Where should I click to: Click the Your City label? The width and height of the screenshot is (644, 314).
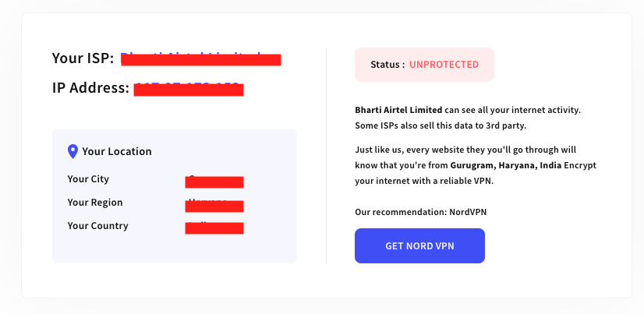(x=88, y=179)
